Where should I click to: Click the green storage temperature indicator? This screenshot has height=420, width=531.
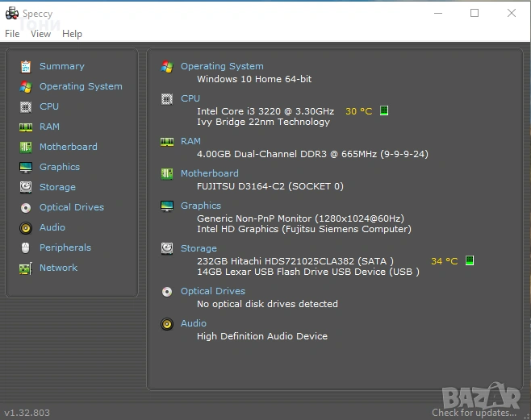click(x=470, y=260)
